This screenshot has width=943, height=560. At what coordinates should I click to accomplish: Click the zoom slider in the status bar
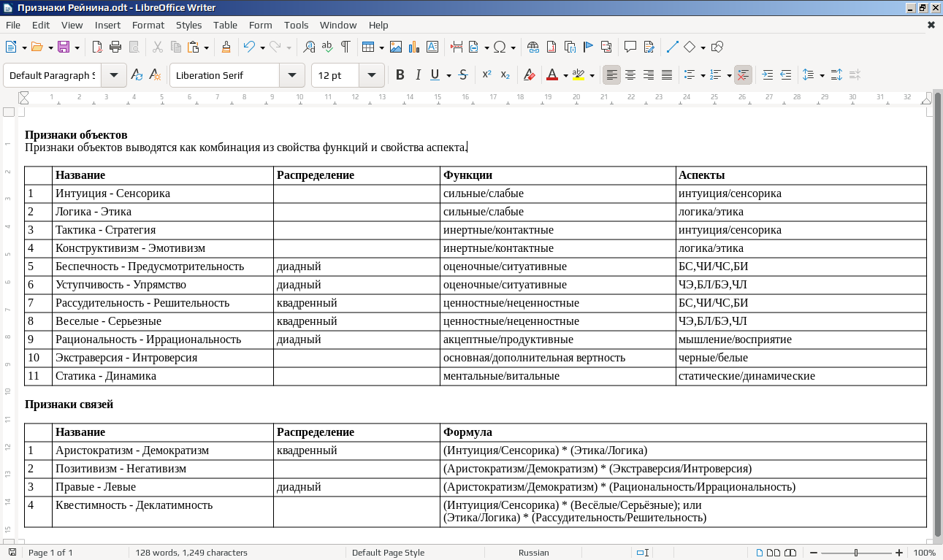pyautogui.click(x=856, y=553)
